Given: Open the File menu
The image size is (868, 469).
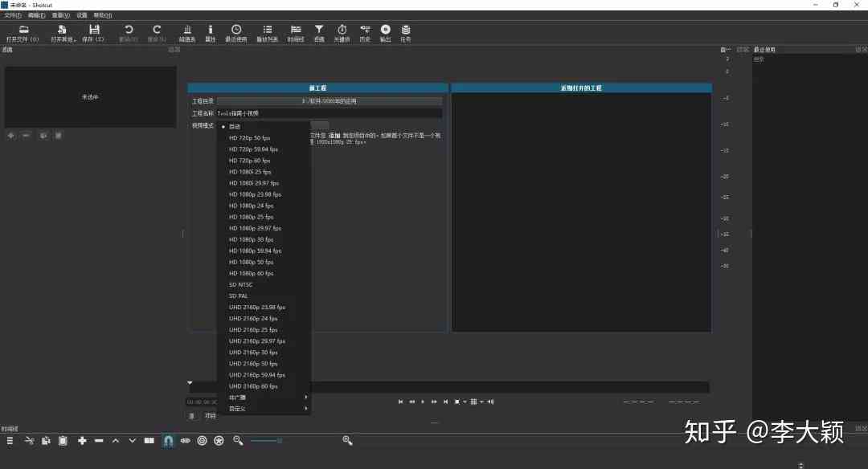Looking at the screenshot, I should tap(13, 15).
